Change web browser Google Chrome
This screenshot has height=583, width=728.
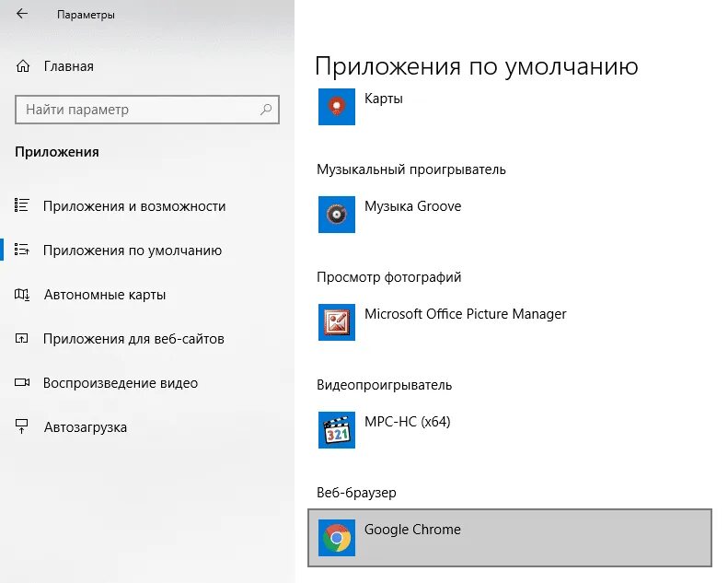click(510, 538)
